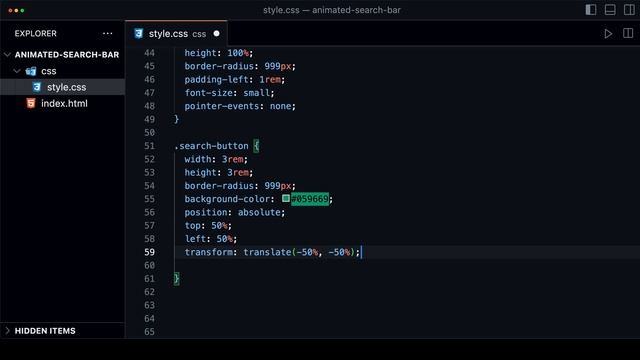Click 'absolute' value on line 56
The image size is (640, 360).
[x=259, y=212]
